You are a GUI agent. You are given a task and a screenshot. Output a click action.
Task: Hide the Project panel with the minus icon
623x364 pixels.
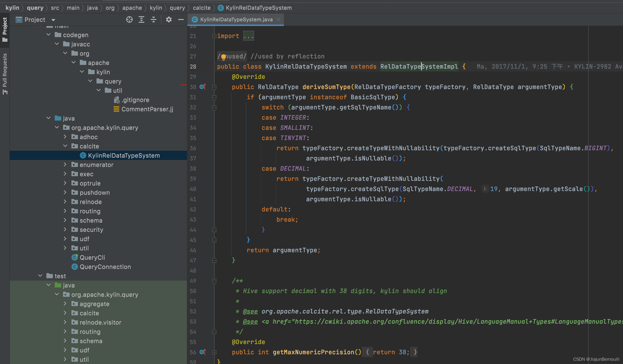[181, 19]
